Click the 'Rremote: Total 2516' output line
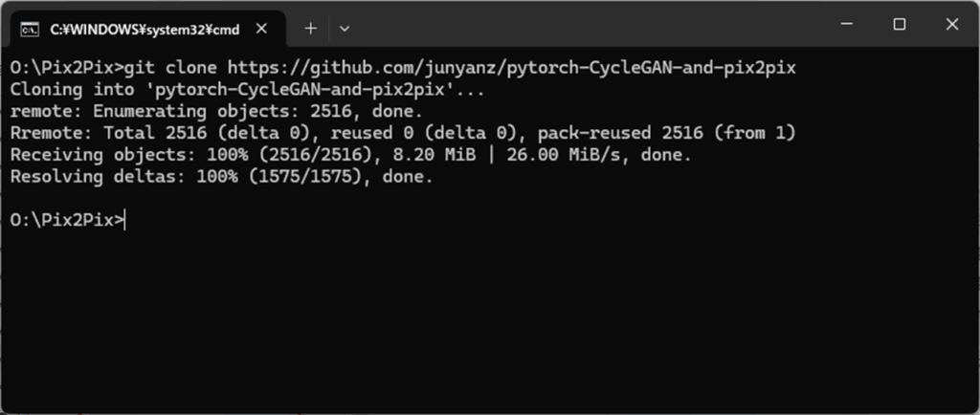Viewport: 980px width, 415px height. [403, 133]
